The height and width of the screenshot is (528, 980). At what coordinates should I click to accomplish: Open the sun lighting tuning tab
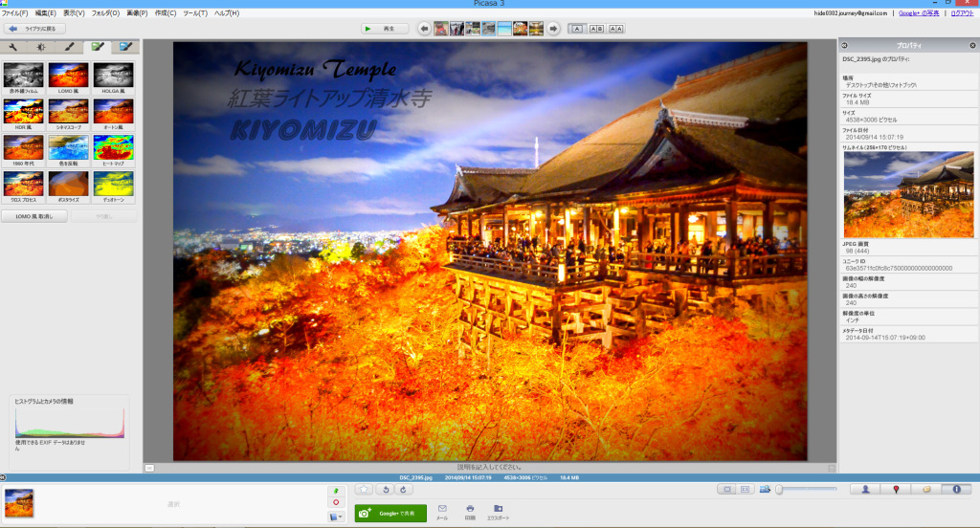pyautogui.click(x=41, y=47)
